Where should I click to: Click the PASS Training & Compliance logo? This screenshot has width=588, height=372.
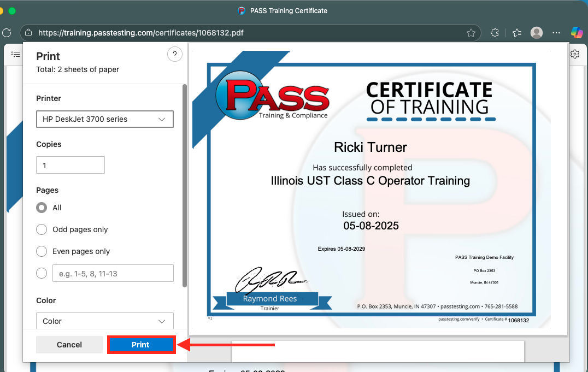click(273, 96)
